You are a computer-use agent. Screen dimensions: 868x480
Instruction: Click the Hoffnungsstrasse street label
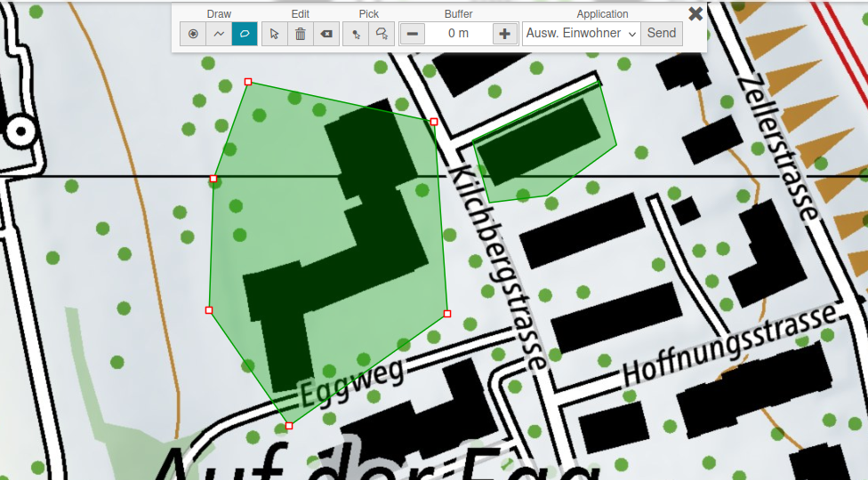pyautogui.click(x=729, y=348)
